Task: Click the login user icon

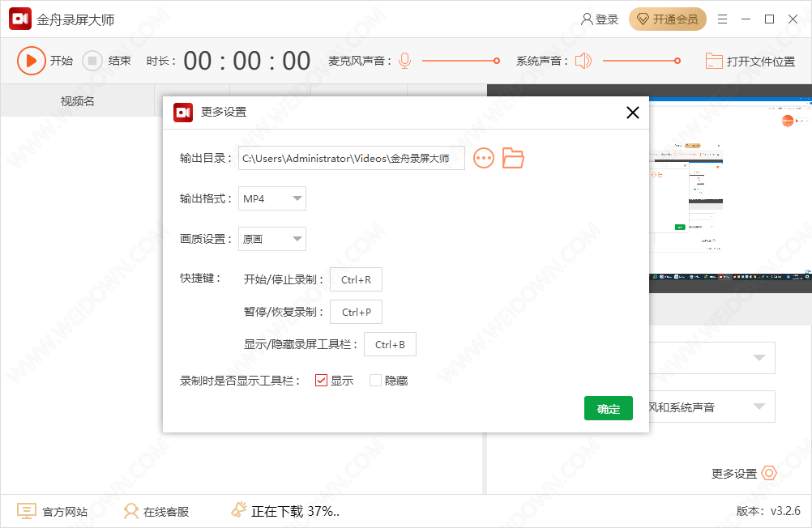Action: [587, 19]
